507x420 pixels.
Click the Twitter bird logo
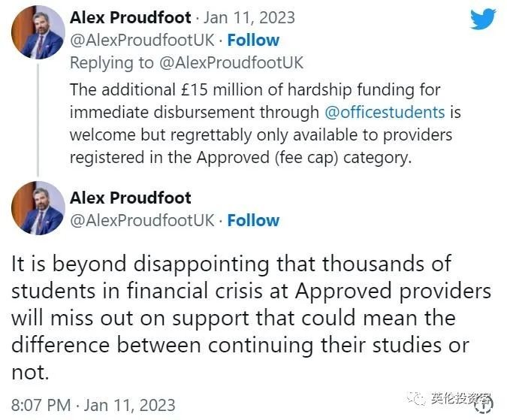483,19
